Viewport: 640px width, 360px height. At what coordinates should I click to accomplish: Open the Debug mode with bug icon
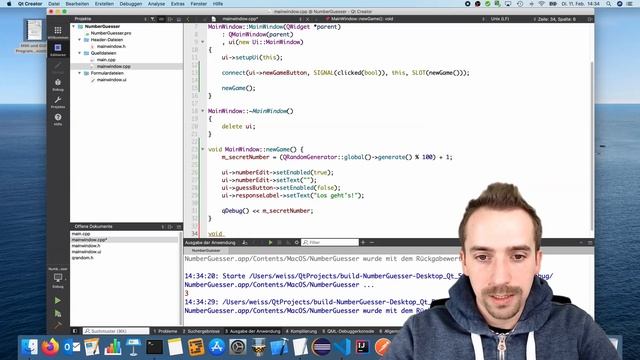[58, 85]
